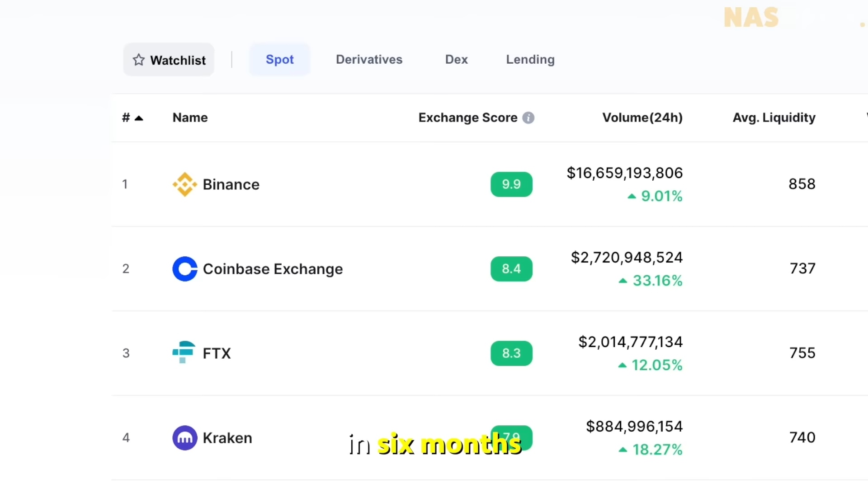The image size is (868, 488).
Task: Go to the Lending tab
Action: click(x=530, y=60)
